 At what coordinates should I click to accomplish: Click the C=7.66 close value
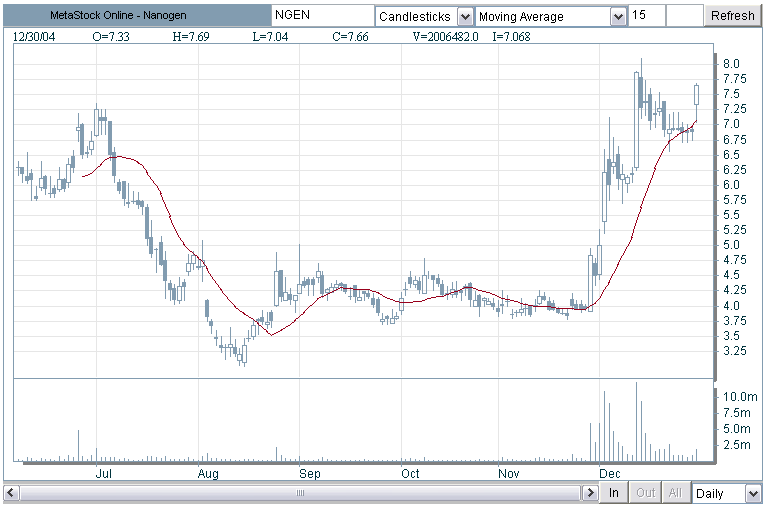click(x=350, y=37)
